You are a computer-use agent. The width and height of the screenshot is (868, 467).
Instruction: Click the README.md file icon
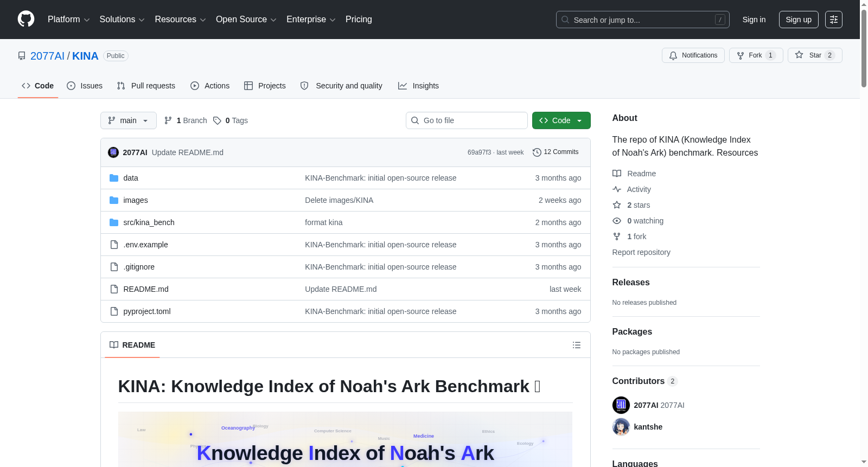click(114, 289)
